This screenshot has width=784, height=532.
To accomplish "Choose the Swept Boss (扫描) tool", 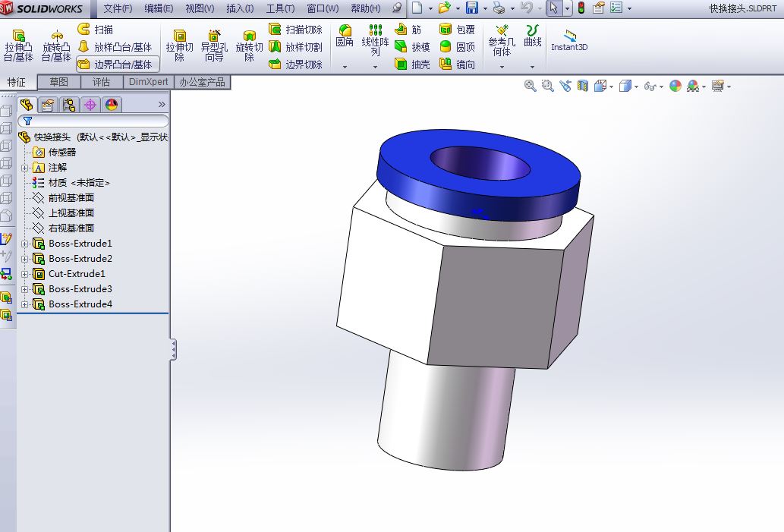I will [x=96, y=30].
